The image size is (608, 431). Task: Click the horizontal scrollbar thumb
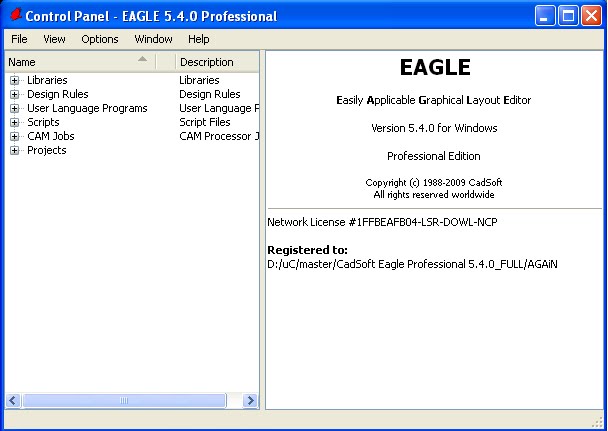point(124,400)
